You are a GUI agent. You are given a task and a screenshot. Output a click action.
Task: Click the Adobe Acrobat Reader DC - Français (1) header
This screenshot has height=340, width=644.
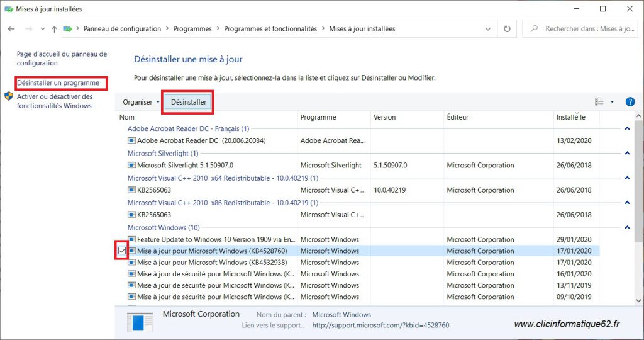pyautogui.click(x=188, y=128)
